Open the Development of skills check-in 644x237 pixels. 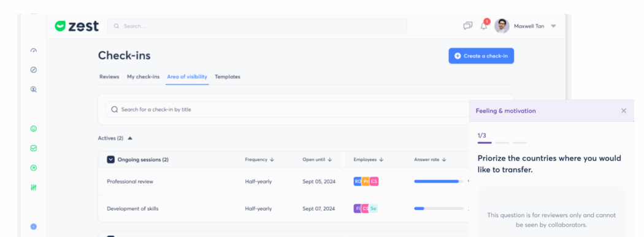132,208
